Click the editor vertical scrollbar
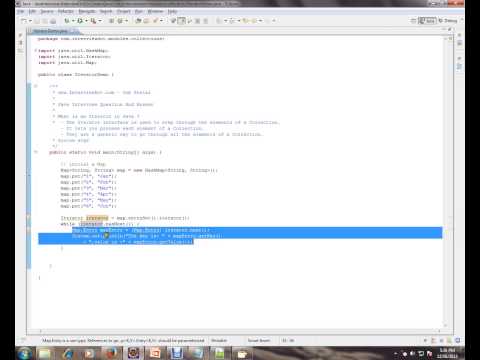The width and height of the screenshot is (480, 360). click(x=446, y=182)
